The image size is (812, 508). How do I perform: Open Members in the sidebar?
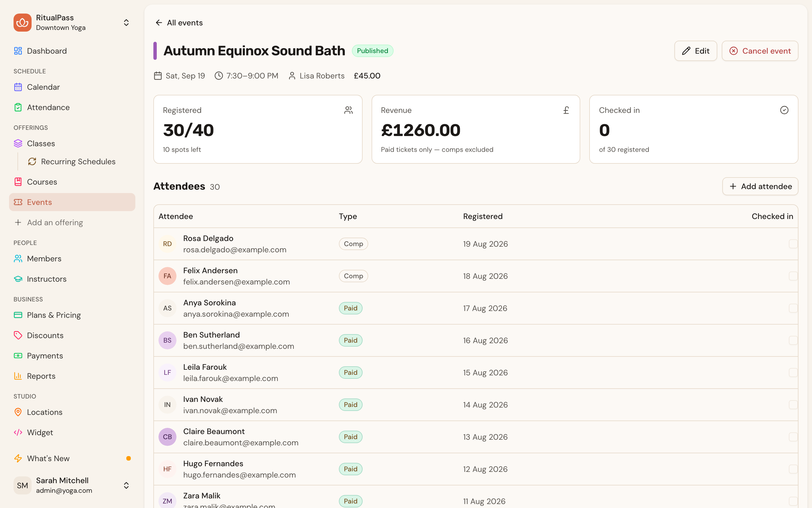72,258
